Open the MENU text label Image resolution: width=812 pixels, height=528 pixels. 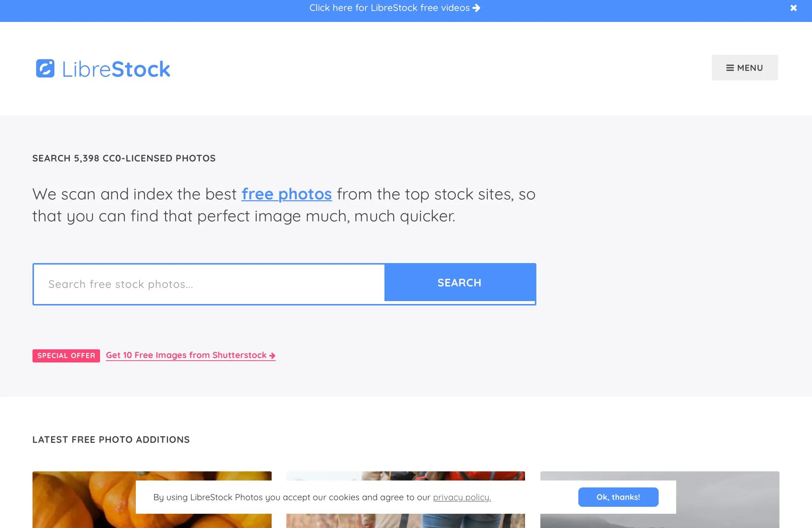tap(750, 68)
